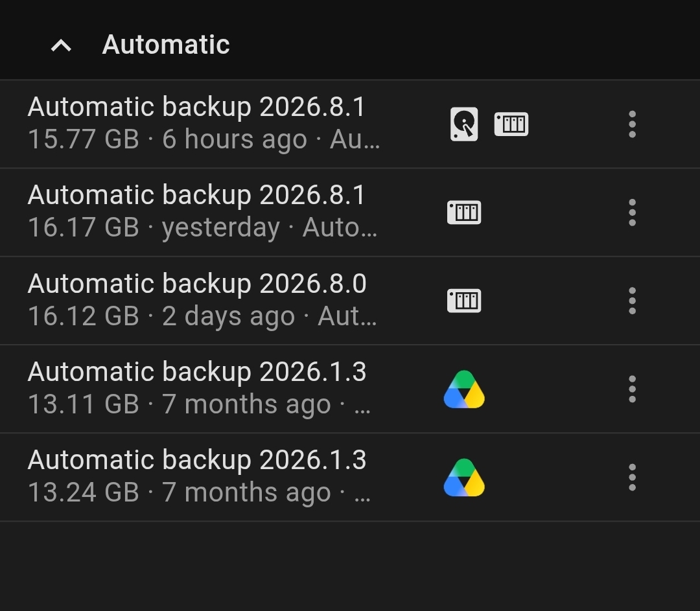Open the overflow menu for 13.11 GB backup
The width and height of the screenshot is (700, 611).
(632, 389)
